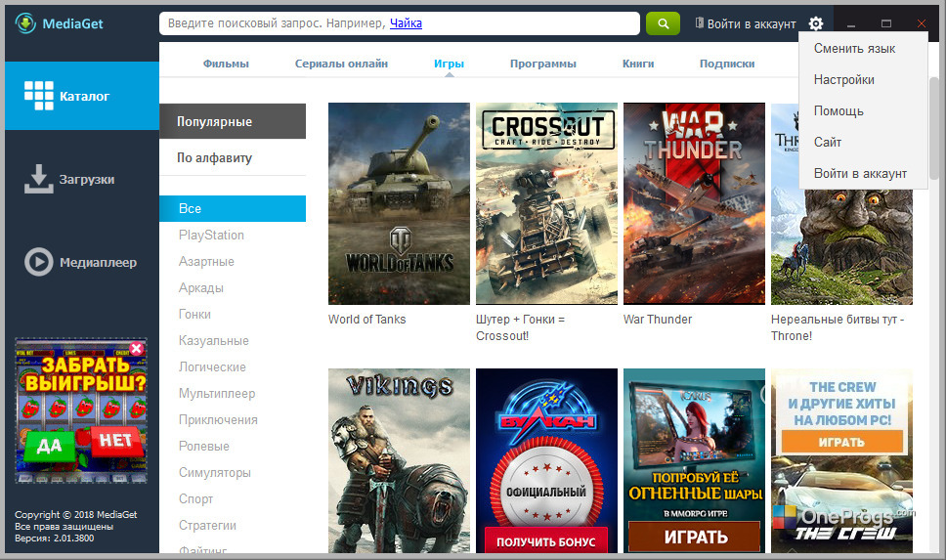Click orange ИГРАТЬ on The Crew banner
This screenshot has width=946, height=560.
coord(841,442)
